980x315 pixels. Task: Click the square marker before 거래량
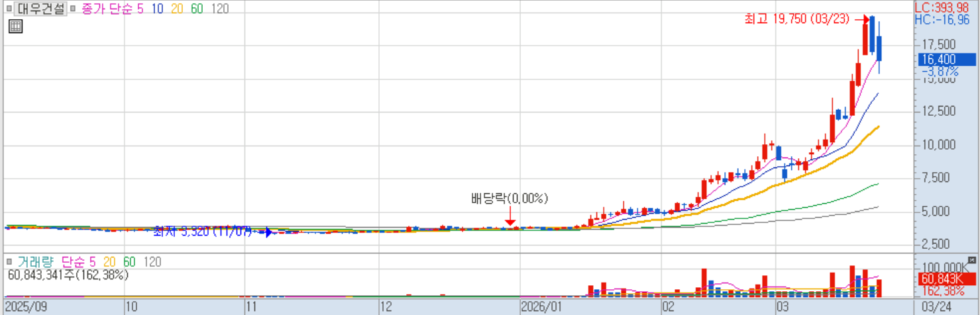[9, 262]
